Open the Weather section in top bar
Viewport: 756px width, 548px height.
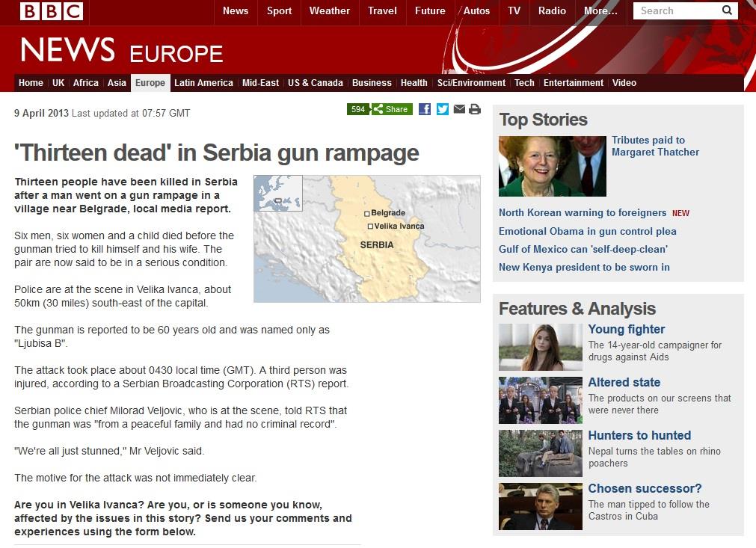click(x=329, y=10)
